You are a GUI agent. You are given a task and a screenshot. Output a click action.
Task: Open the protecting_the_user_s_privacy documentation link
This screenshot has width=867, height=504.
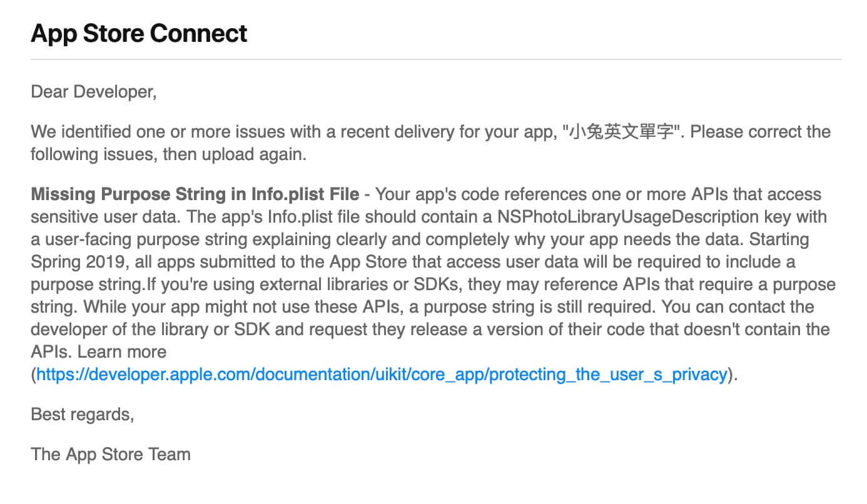tap(382, 375)
